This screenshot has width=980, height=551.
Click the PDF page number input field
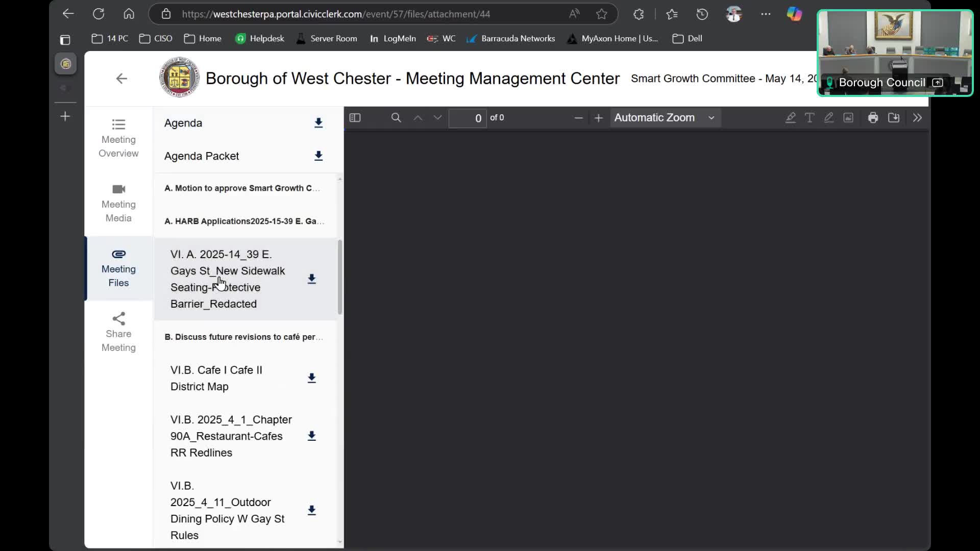click(x=467, y=118)
